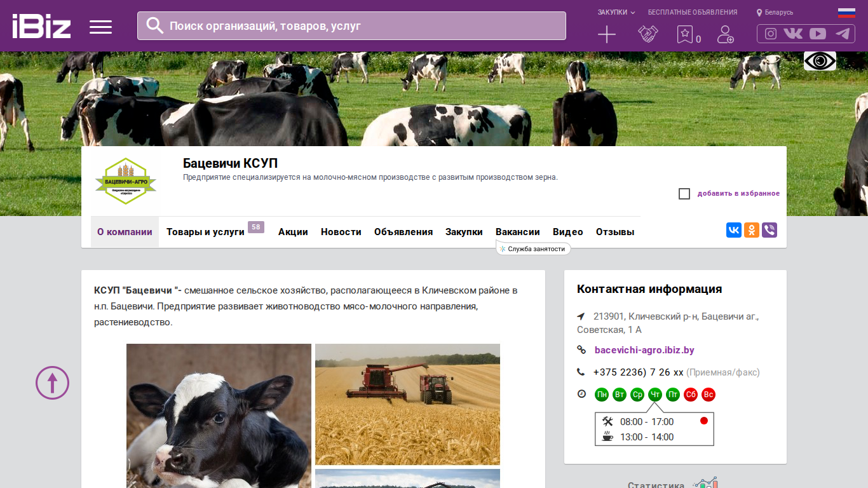Viewport: 868px width, 488px height.
Task: Expand the Закупки dropdown in header
Action: [616, 12]
